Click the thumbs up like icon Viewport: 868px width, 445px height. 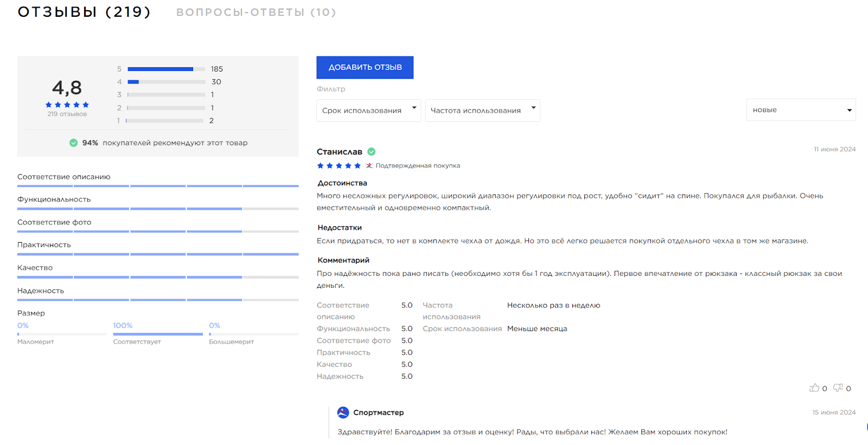click(814, 388)
